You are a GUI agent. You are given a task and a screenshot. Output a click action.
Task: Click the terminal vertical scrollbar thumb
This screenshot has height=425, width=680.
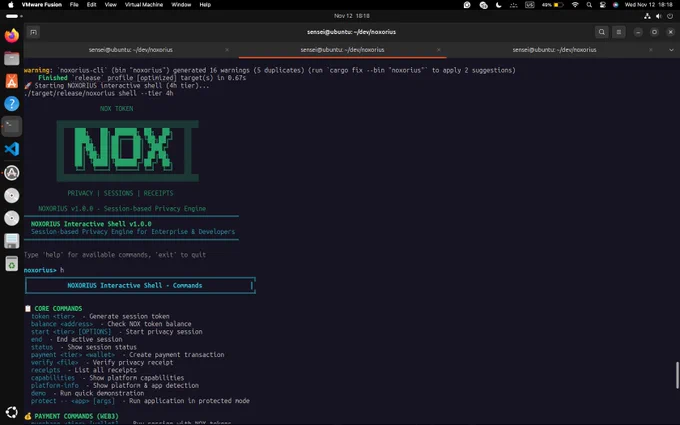pyautogui.click(x=677, y=375)
